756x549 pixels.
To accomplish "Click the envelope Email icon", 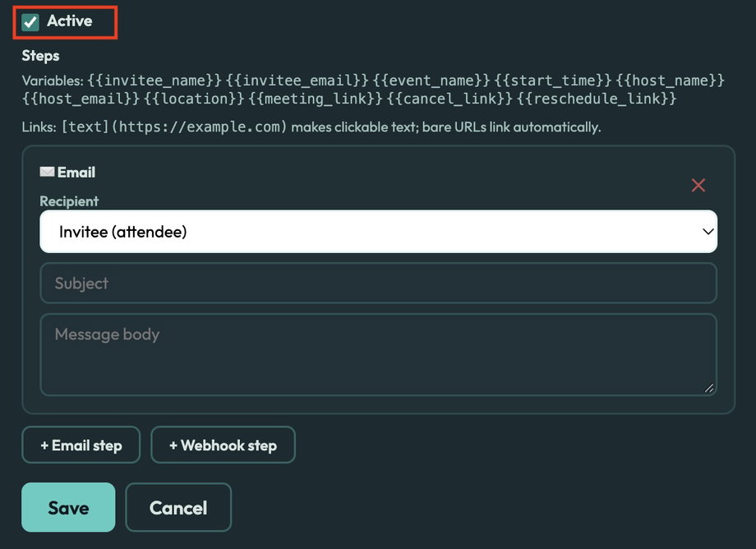I will pyautogui.click(x=47, y=172).
